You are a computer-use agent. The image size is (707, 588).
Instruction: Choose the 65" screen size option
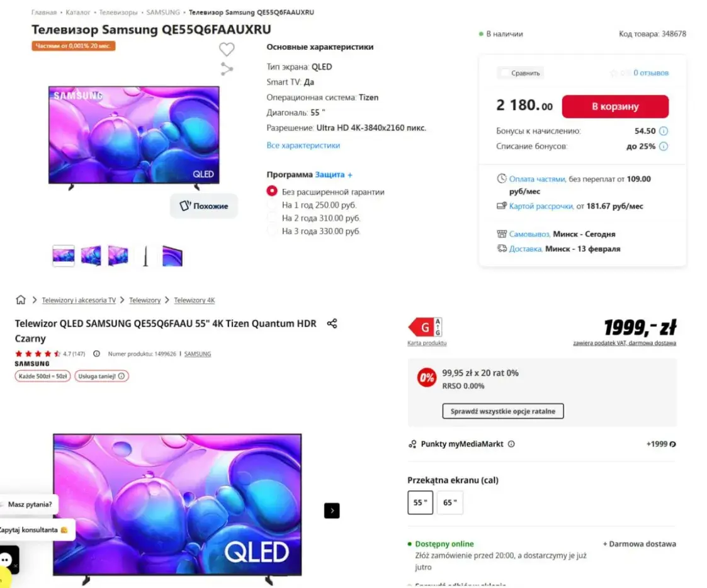click(x=450, y=502)
